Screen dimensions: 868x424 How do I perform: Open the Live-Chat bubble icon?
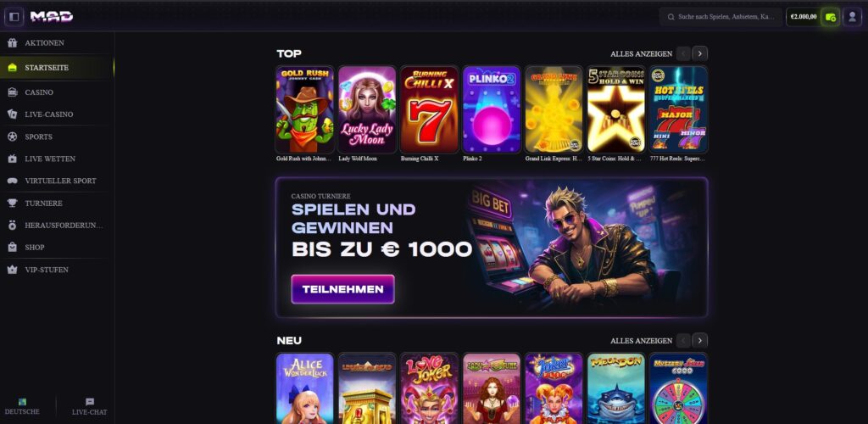90,402
